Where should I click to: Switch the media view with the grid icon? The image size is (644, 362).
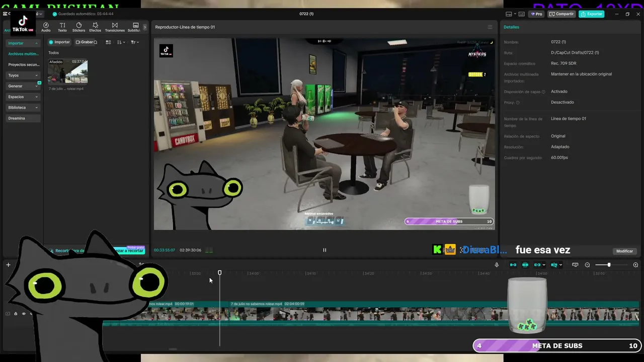coord(108,42)
